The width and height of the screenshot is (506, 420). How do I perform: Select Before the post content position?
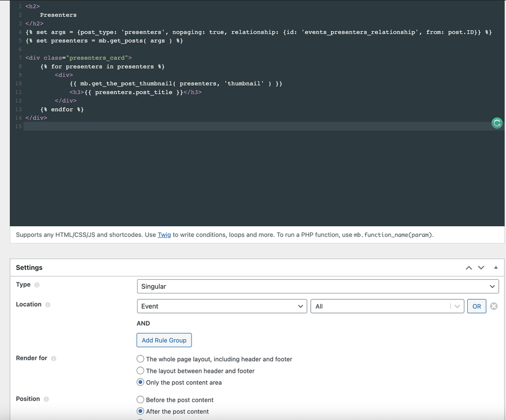140,400
